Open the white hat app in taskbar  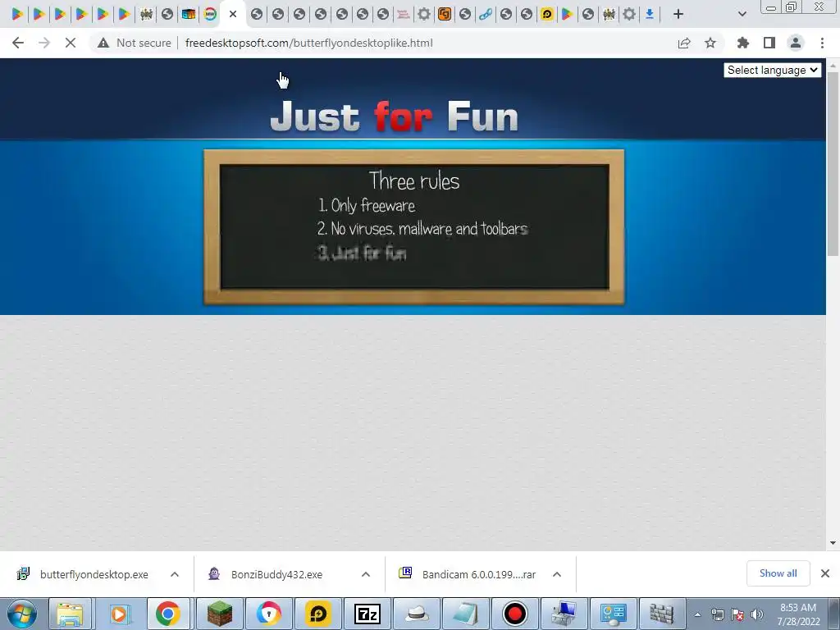[x=417, y=614]
